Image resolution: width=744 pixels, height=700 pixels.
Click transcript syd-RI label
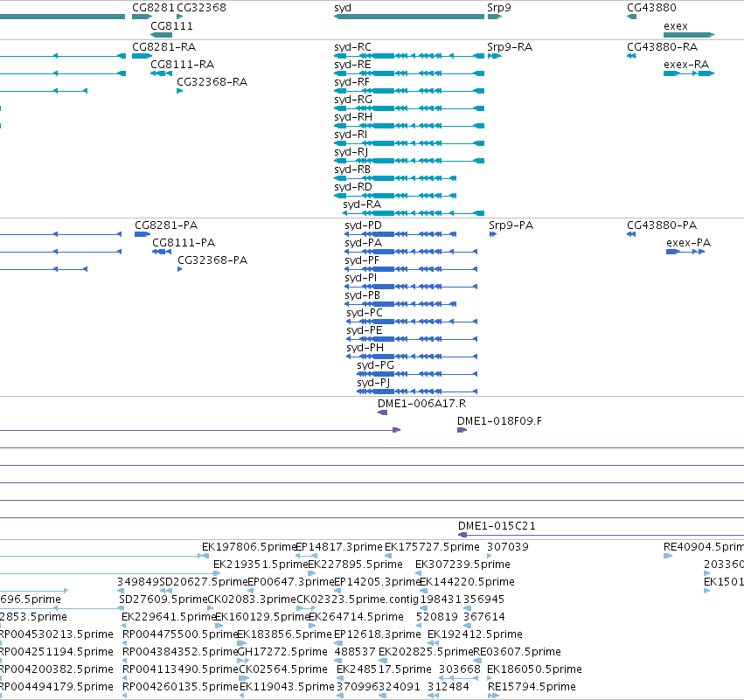[x=351, y=135]
